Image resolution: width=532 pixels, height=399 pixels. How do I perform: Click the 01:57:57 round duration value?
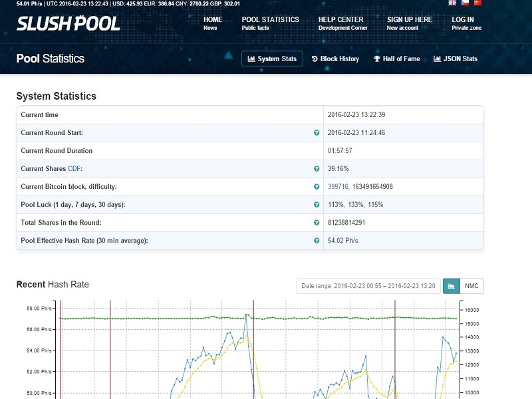pyautogui.click(x=340, y=151)
